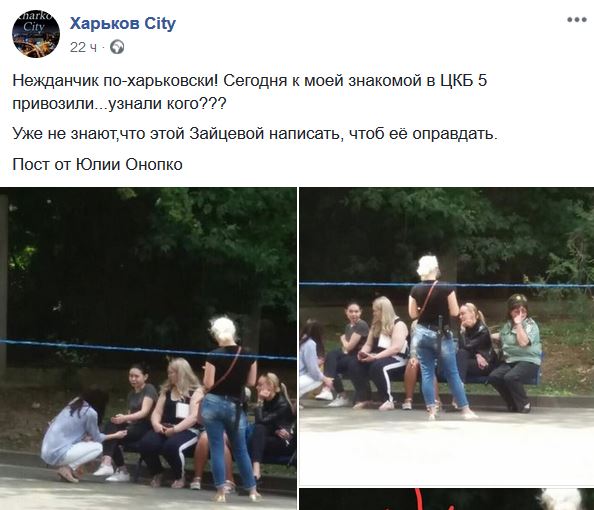Open the three-dot post options menu
This screenshot has width=594, height=510.
coord(577,20)
